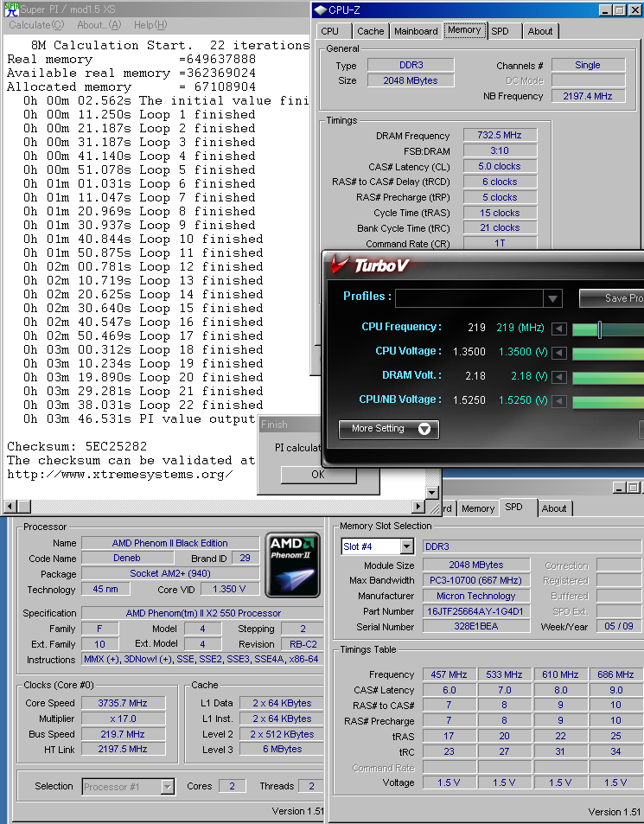Decrease CPU/NB Voltage with left arrow
644x824 pixels.
(x=559, y=401)
